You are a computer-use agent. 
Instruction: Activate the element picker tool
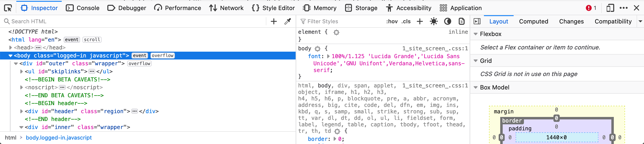8,8
